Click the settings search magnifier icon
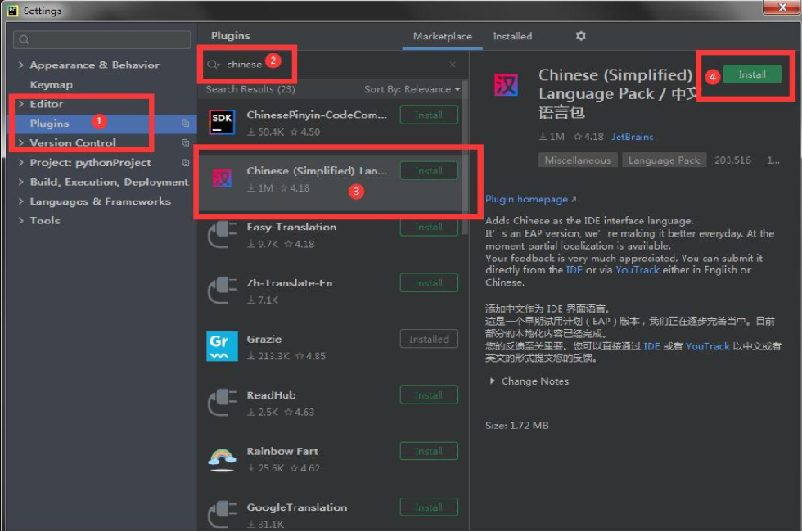 tap(24, 39)
